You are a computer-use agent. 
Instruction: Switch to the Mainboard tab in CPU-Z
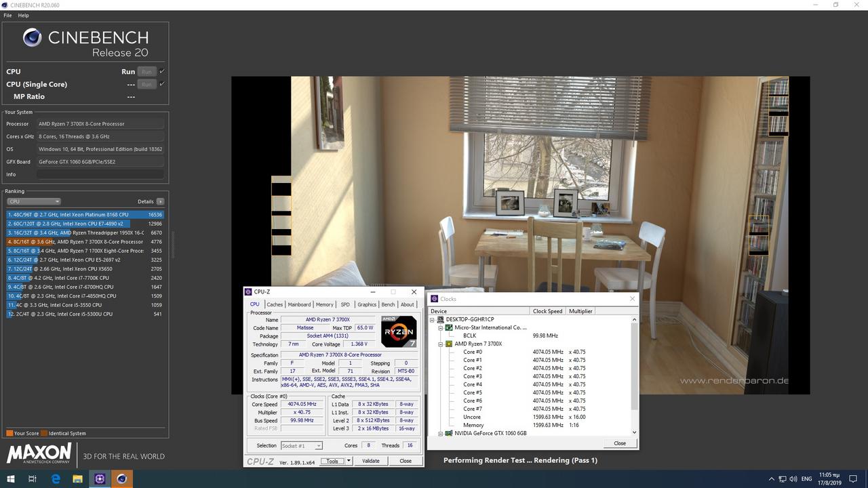coord(299,304)
